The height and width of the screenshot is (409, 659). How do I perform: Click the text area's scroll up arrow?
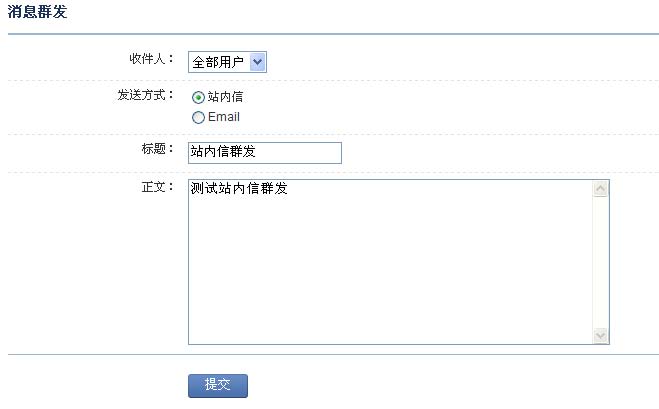coord(601,188)
